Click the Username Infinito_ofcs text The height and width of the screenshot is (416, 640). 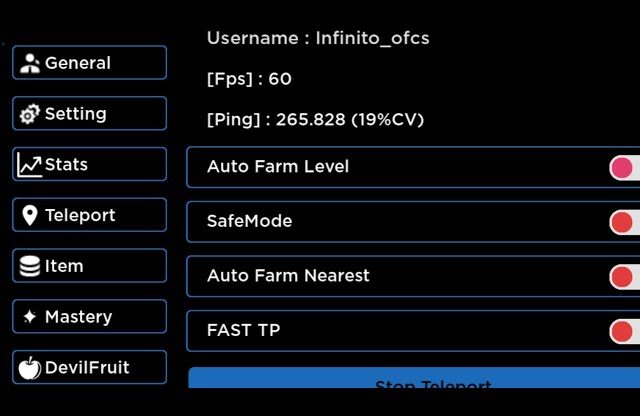[318, 39]
